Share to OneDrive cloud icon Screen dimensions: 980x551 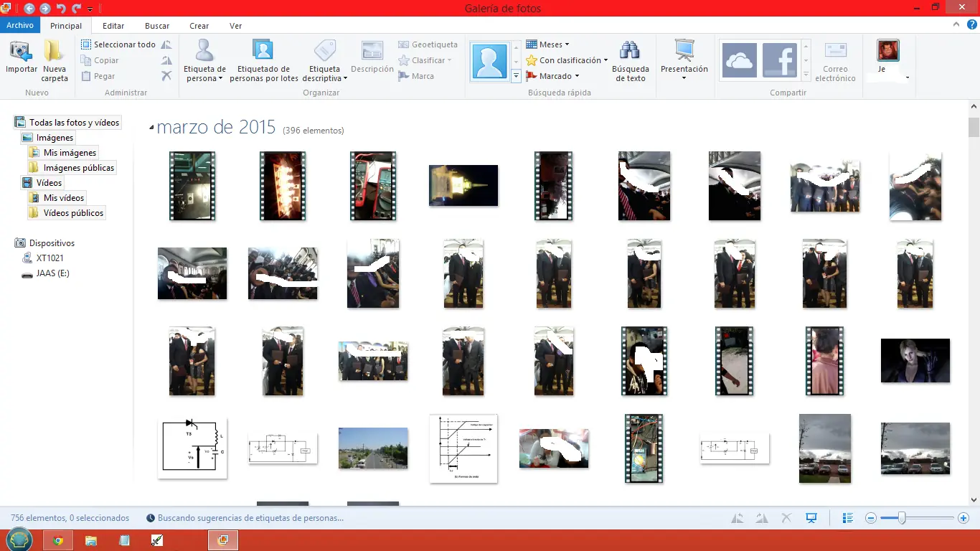[x=739, y=60]
